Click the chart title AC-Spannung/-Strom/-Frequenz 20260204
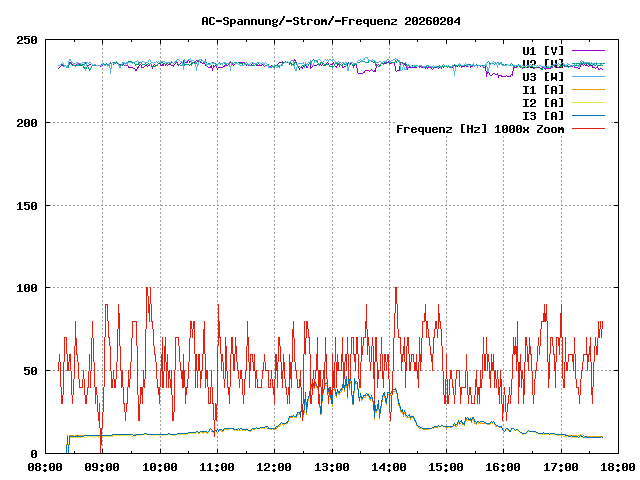The image size is (640, 480). tap(319, 20)
